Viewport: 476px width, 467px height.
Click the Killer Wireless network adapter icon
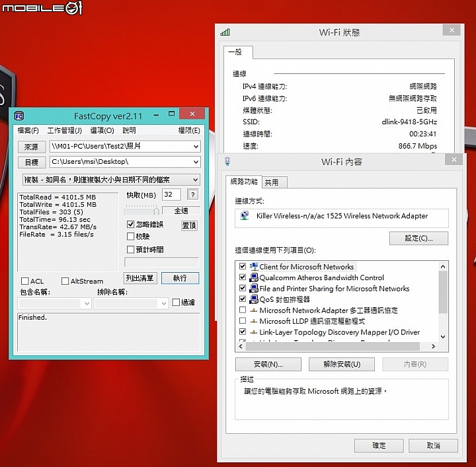tap(245, 216)
